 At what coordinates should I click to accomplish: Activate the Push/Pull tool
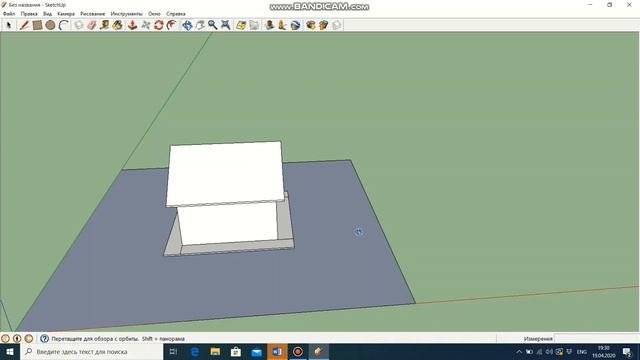(132, 25)
